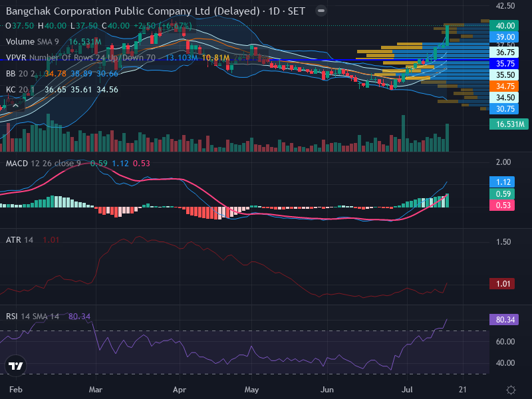Viewport: 532px width, 399px height.
Task: Select the Volume SMA 9 indicator legend
Action: [x=32, y=42]
